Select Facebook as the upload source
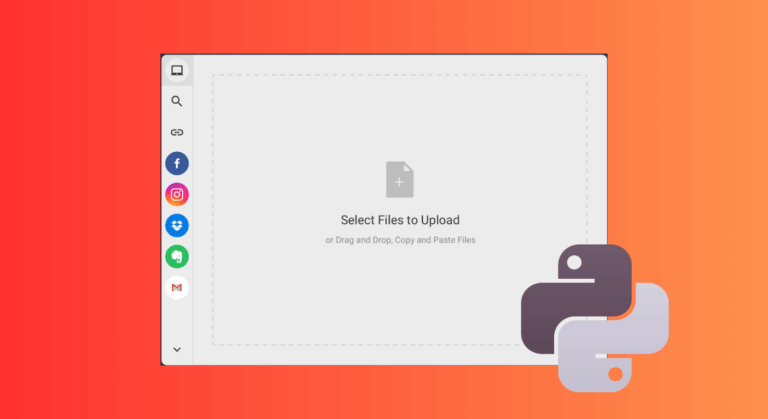768x419 pixels. (177, 163)
